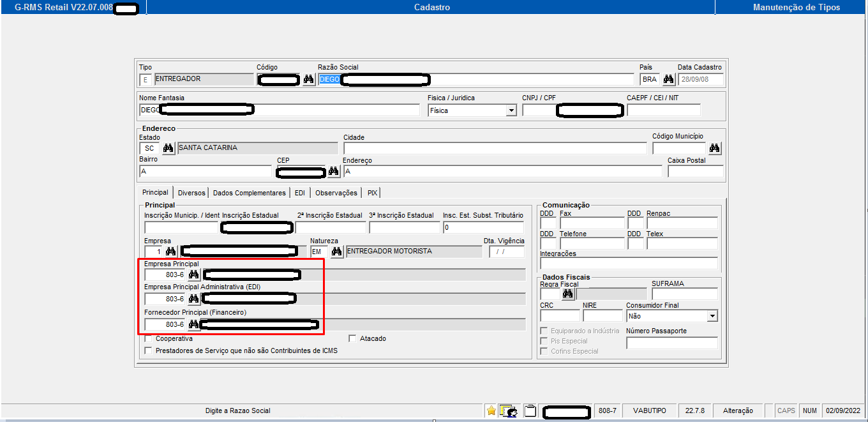Viewport: 868px width, 422px height.
Task: Open the Observações tab
Action: pos(336,193)
